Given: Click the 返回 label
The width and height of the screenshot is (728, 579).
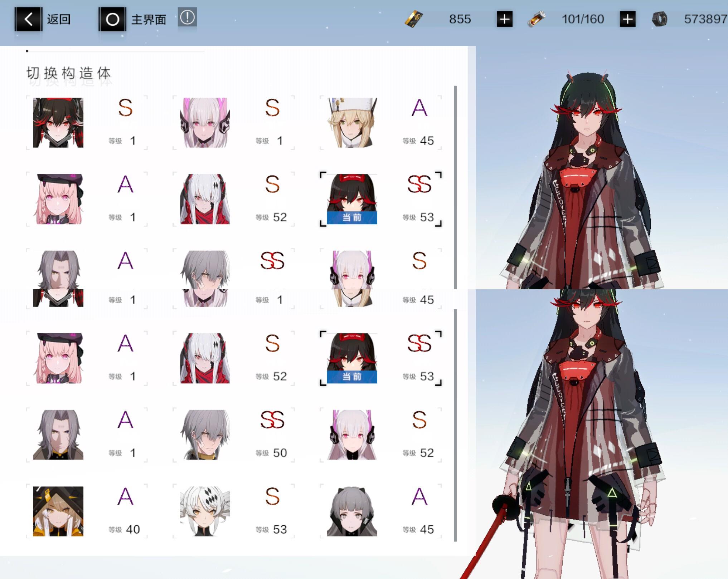Looking at the screenshot, I should pyautogui.click(x=59, y=19).
